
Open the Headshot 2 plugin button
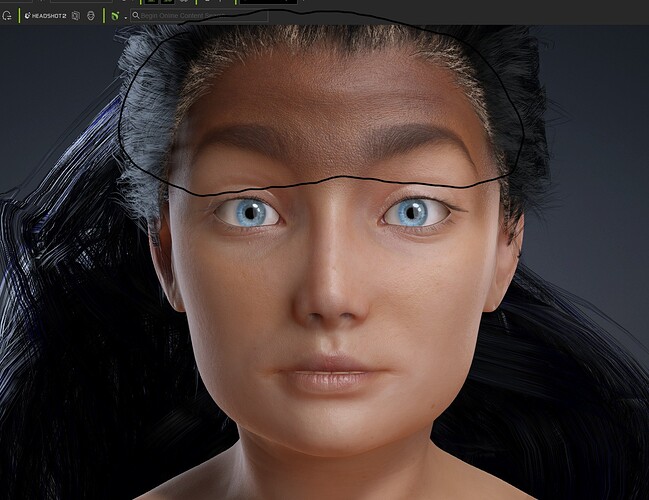tap(45, 16)
